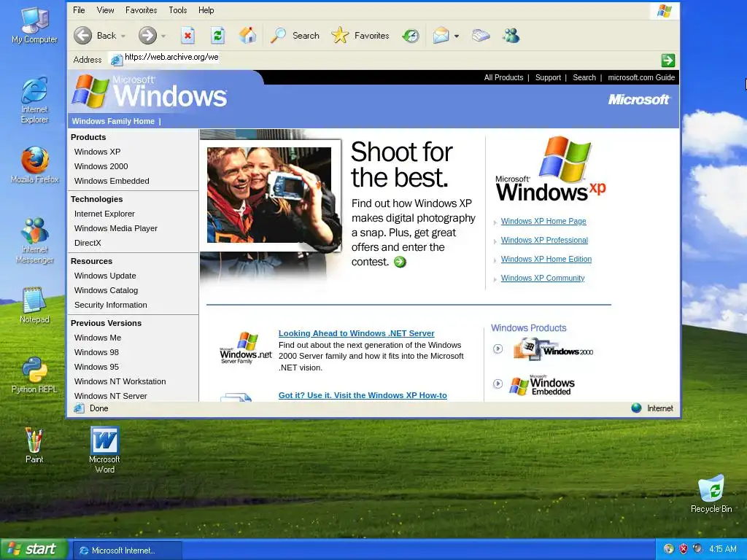
Task: Select DirectX in sidebar
Action: (88, 243)
